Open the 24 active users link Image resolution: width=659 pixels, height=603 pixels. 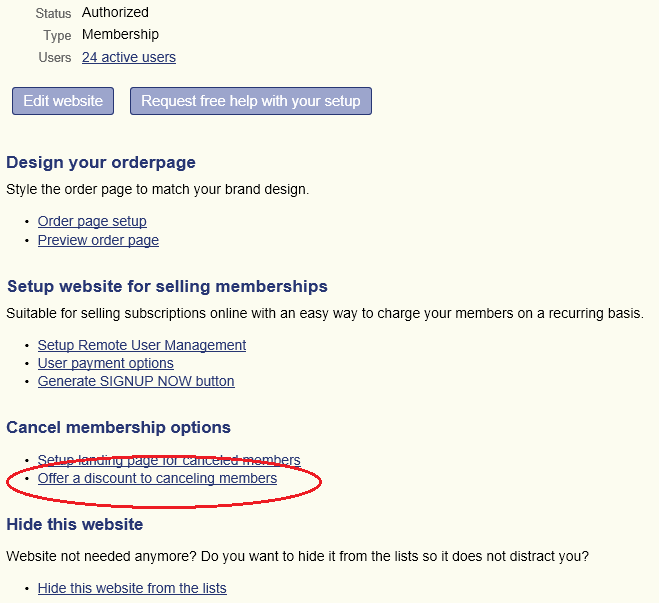[x=129, y=57]
